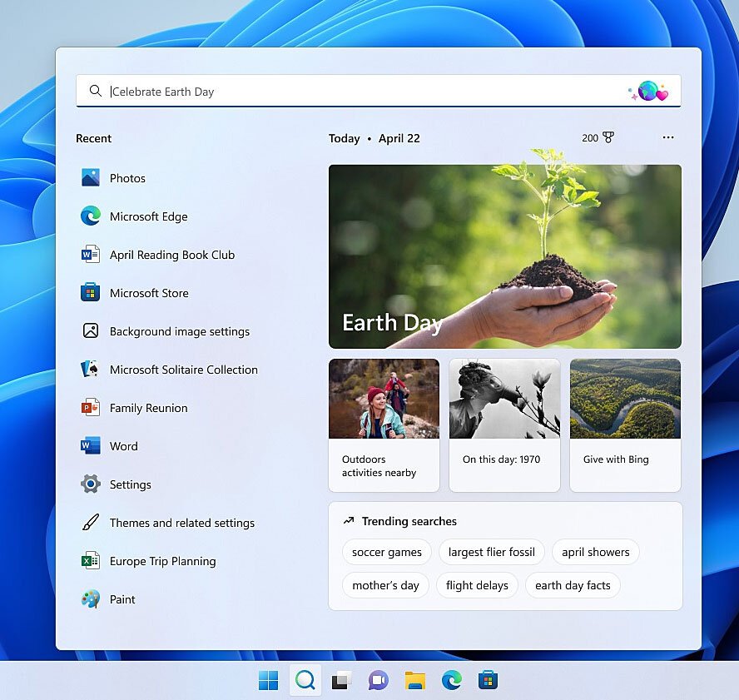This screenshot has height=700, width=739.
Task: Open Microsoft Store on taskbar
Action: click(488, 681)
